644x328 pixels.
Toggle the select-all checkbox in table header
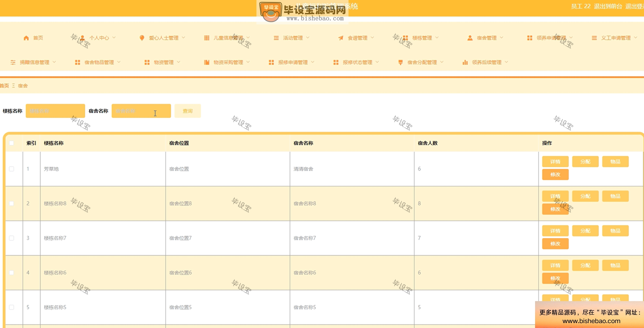(x=11, y=143)
